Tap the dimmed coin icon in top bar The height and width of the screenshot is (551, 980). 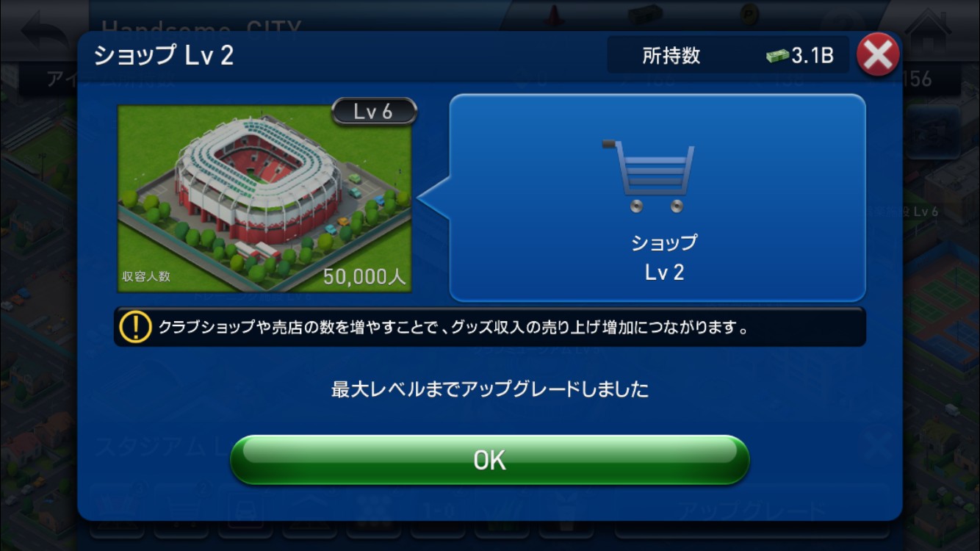749,15
